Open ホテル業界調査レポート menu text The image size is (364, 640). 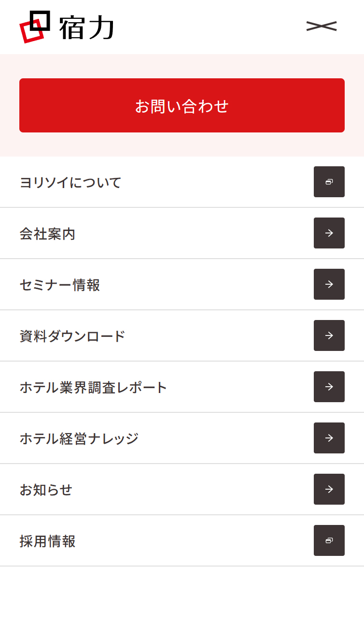tap(93, 388)
